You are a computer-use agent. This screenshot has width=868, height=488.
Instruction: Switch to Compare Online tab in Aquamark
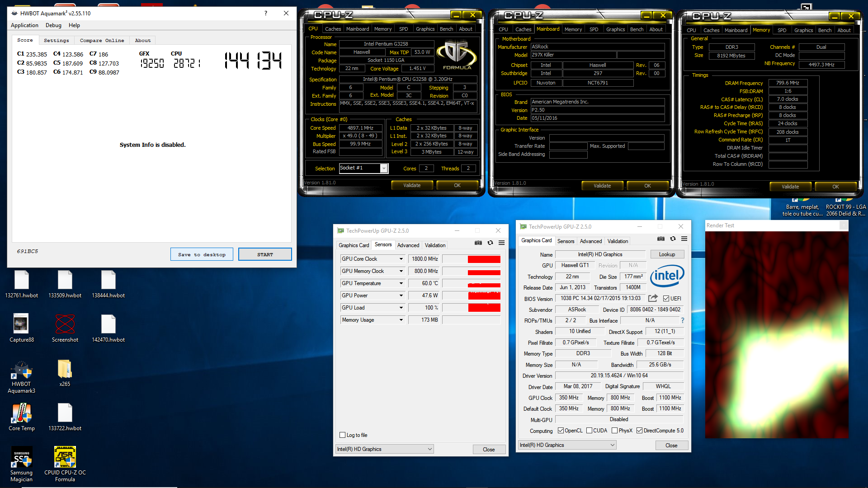[102, 40]
